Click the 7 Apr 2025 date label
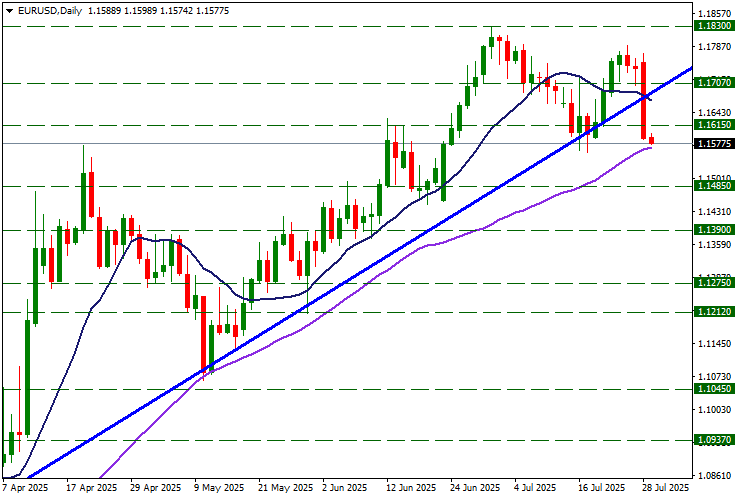 point(25,488)
